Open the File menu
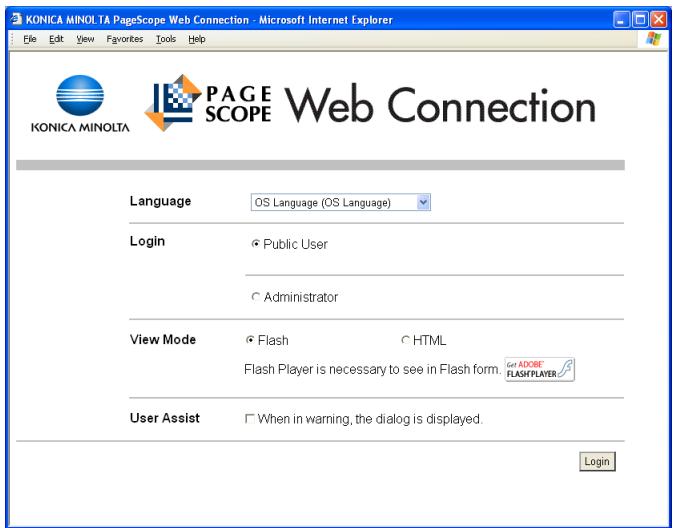 click(30, 39)
